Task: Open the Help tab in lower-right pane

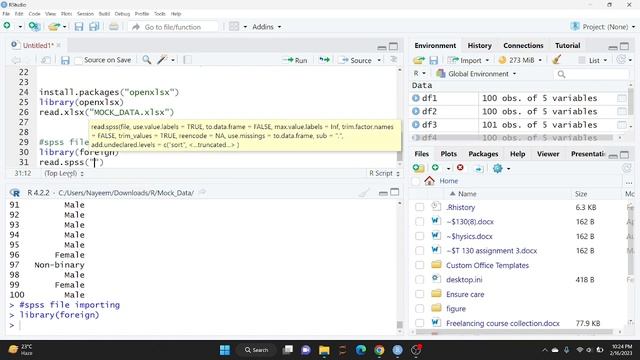Action: (517, 154)
